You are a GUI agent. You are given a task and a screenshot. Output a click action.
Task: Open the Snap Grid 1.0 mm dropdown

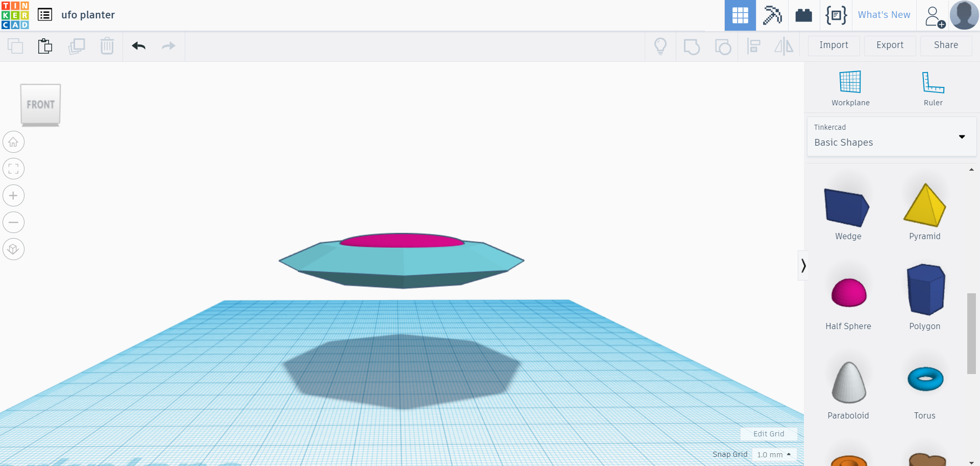tap(774, 454)
